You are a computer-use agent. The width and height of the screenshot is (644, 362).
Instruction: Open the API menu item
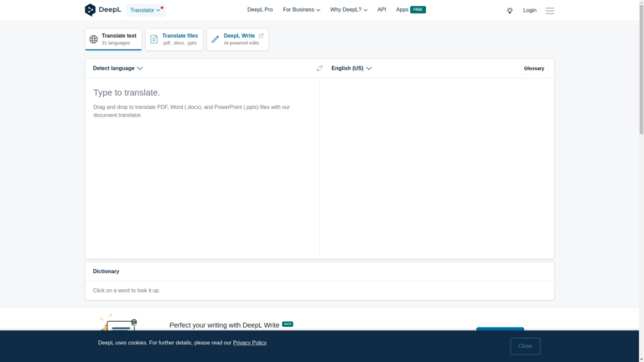(x=382, y=10)
